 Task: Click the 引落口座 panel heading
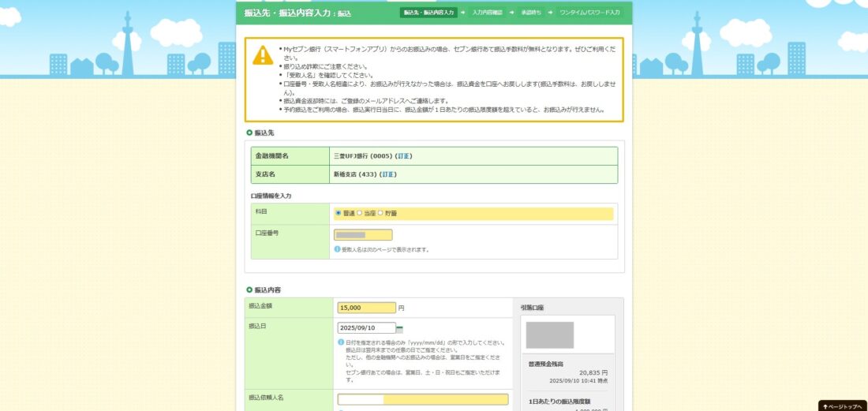coord(532,308)
